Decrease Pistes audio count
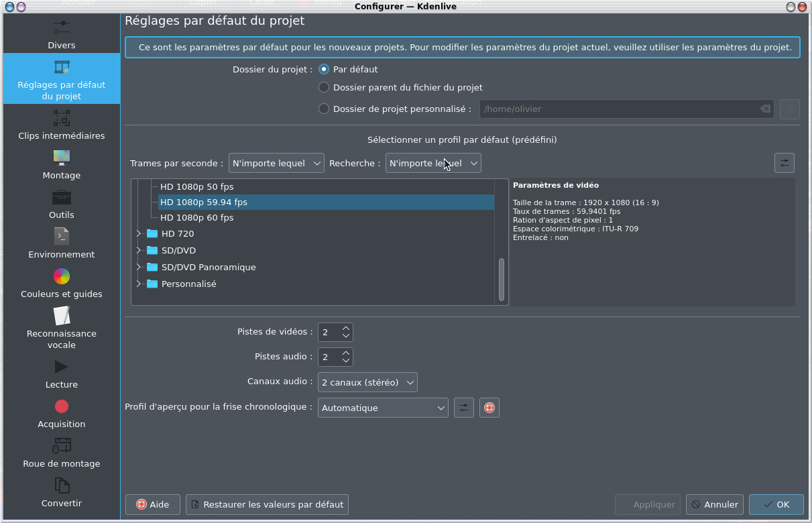812x523 pixels. 346,361
